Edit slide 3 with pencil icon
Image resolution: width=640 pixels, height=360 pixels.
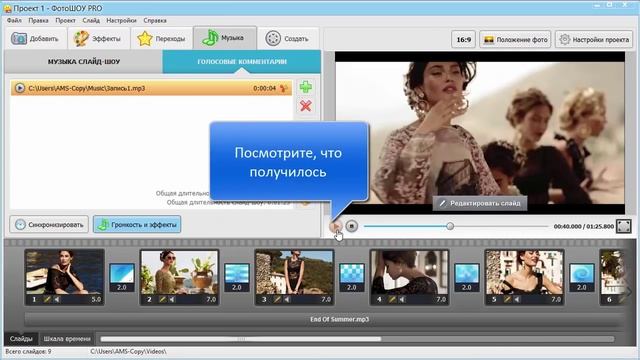(x=277, y=300)
